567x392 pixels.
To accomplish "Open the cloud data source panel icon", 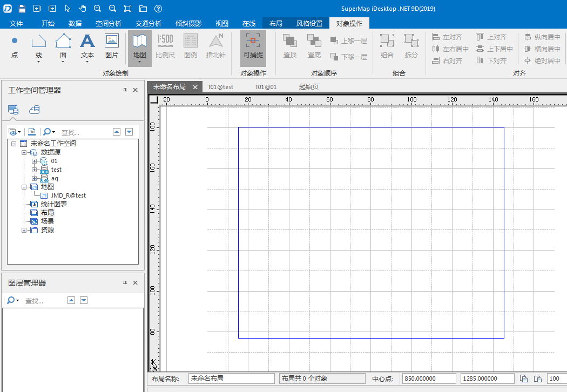I will (35, 110).
